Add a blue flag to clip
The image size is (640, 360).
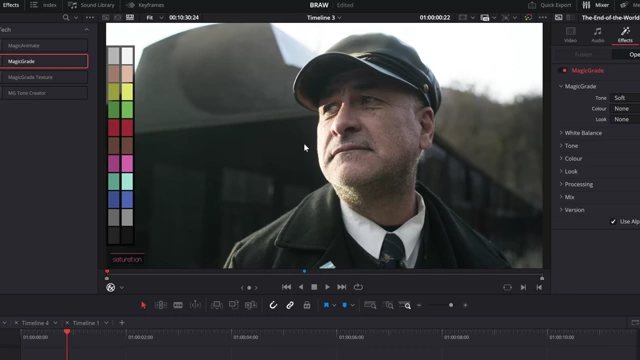(326, 305)
